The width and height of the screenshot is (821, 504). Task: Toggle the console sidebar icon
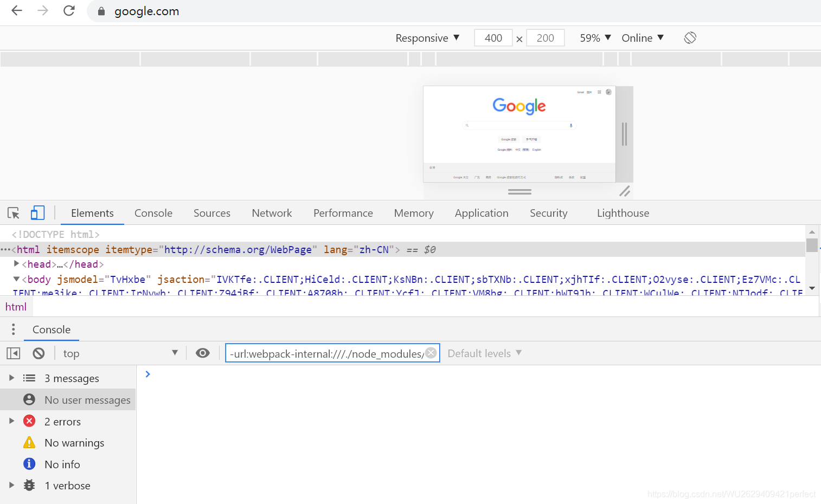click(x=14, y=353)
